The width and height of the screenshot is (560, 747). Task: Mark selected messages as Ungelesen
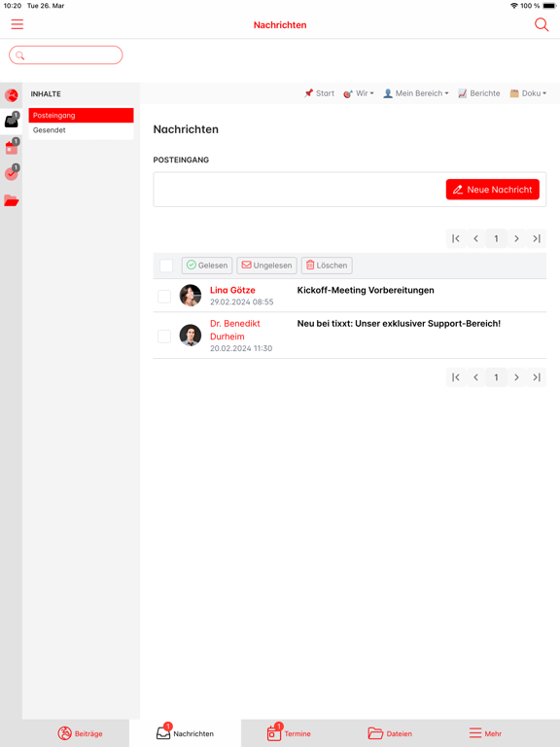pos(266,266)
